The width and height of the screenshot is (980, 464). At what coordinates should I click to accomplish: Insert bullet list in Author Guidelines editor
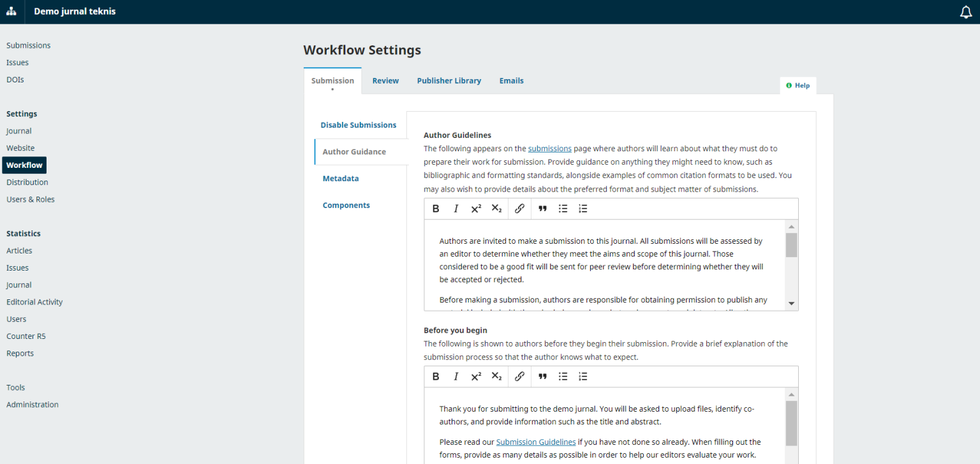(x=563, y=209)
